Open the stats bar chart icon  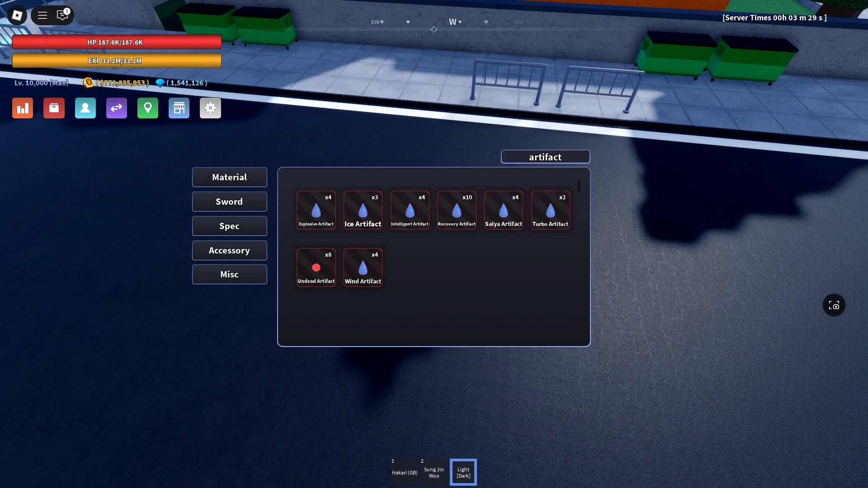pyautogui.click(x=23, y=108)
